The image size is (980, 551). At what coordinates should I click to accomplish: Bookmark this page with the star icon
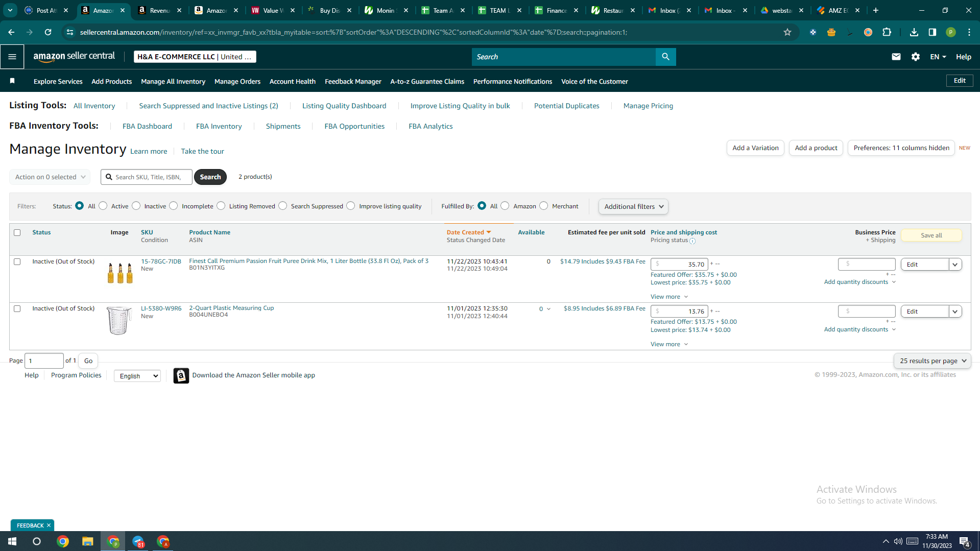tap(787, 32)
